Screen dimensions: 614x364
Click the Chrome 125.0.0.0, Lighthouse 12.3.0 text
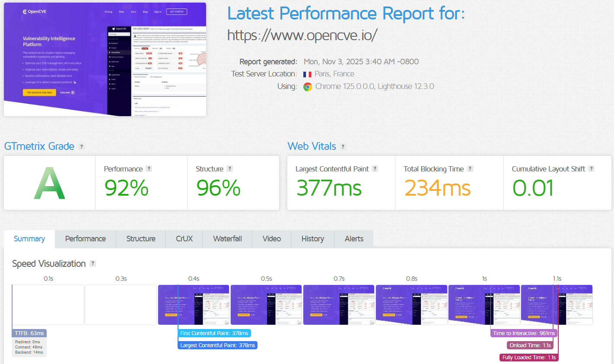click(x=375, y=86)
